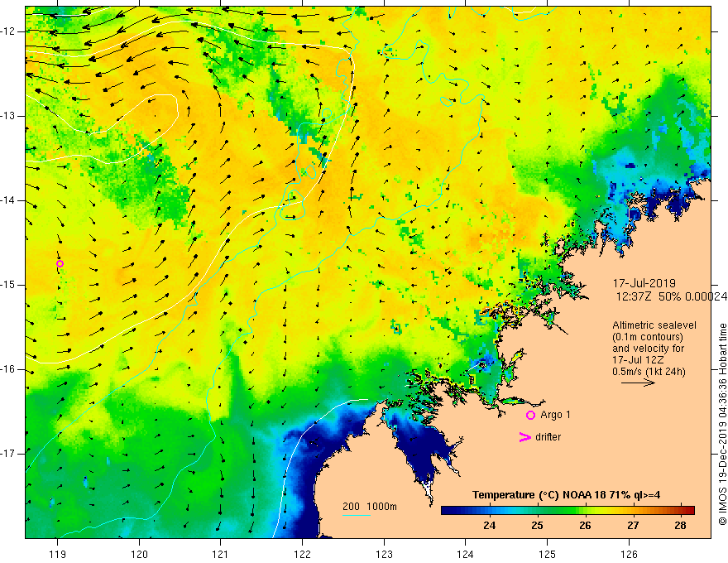Click the longitude axis label 126

[629, 554]
